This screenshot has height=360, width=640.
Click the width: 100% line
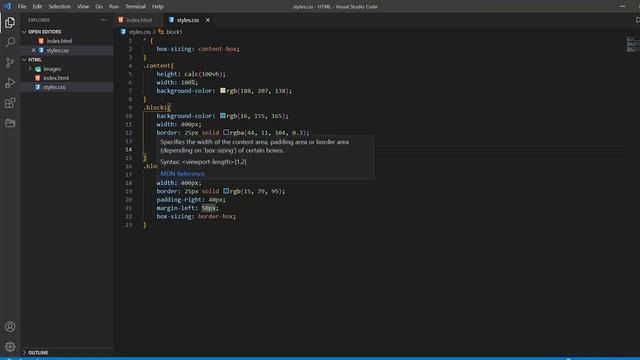[x=177, y=82]
